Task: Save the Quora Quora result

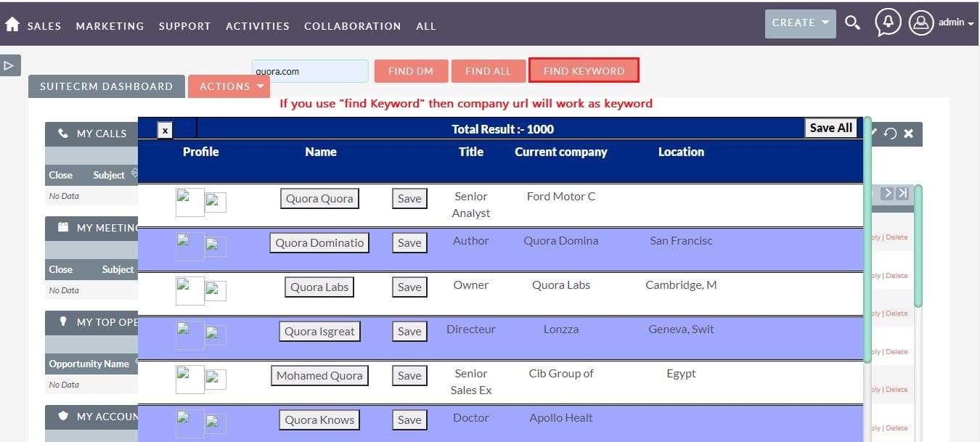Action: coord(409,199)
